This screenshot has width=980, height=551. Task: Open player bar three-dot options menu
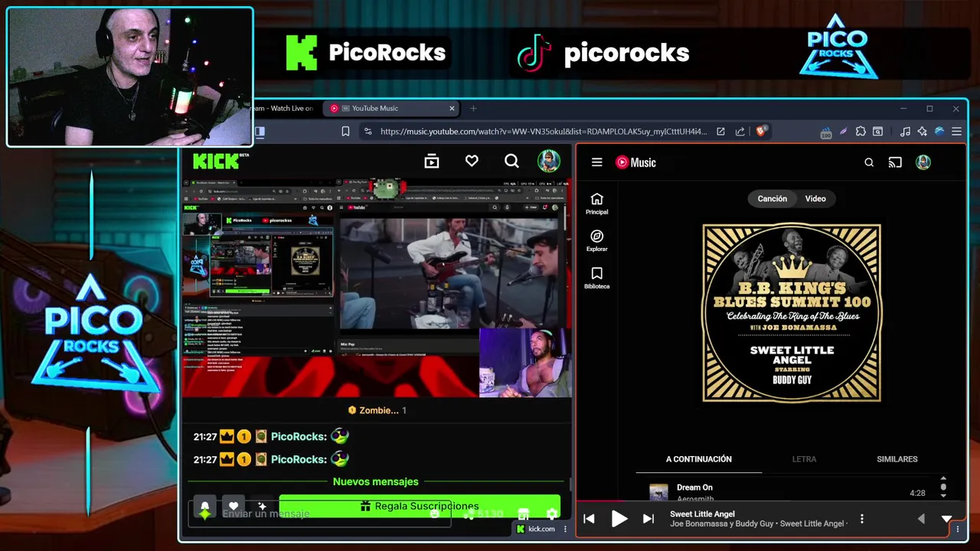click(x=862, y=519)
